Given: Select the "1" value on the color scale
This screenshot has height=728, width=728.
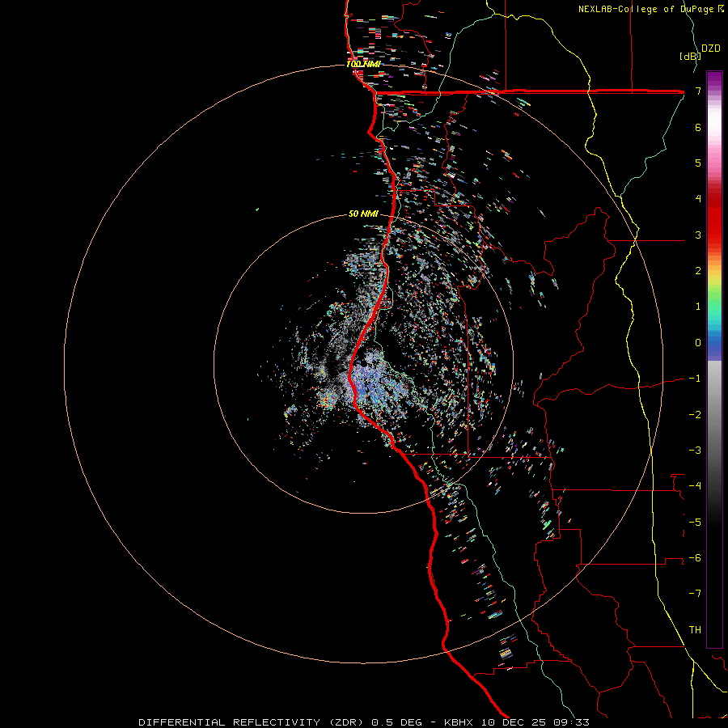Looking at the screenshot, I should [x=698, y=307].
